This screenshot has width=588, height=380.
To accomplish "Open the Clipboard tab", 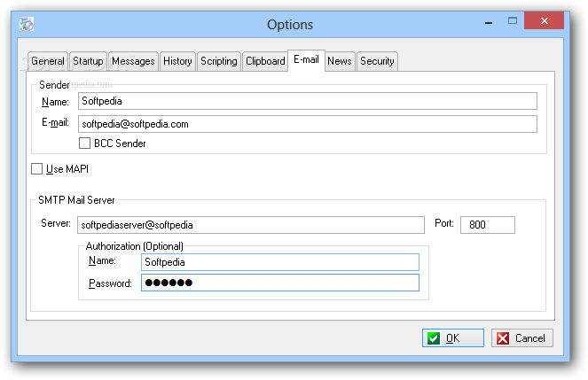I will pyautogui.click(x=265, y=61).
